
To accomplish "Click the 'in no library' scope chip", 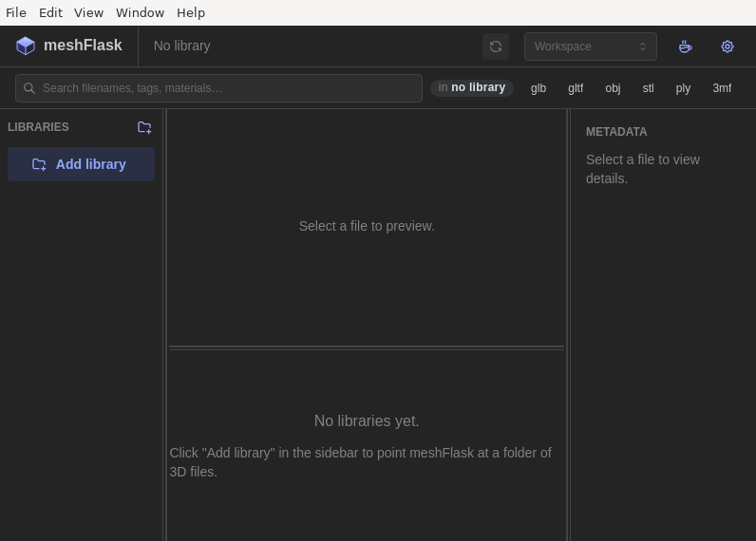I will [x=471, y=87].
